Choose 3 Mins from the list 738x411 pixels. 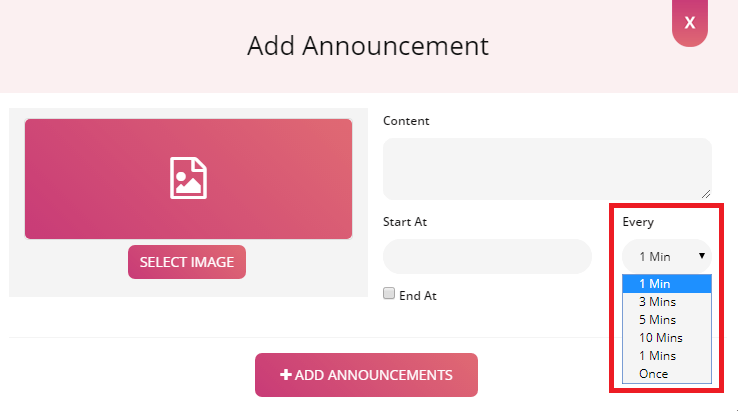pos(657,302)
